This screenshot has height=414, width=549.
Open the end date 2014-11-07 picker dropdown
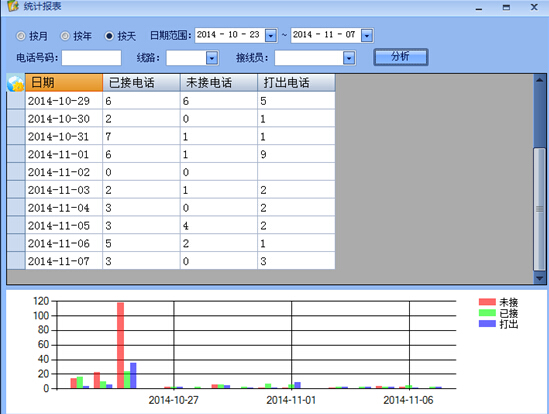click(367, 35)
